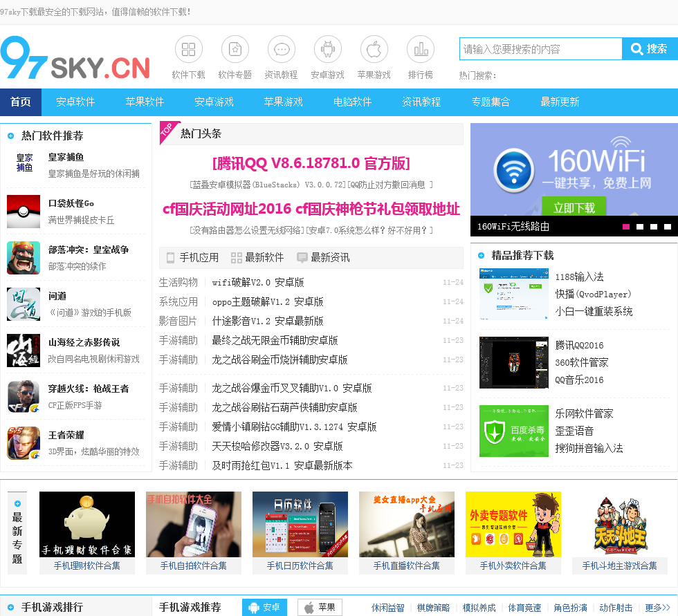Image resolution: width=678 pixels, height=616 pixels.
Task: Click the 王者荣耀 game icon
Action: (24, 442)
